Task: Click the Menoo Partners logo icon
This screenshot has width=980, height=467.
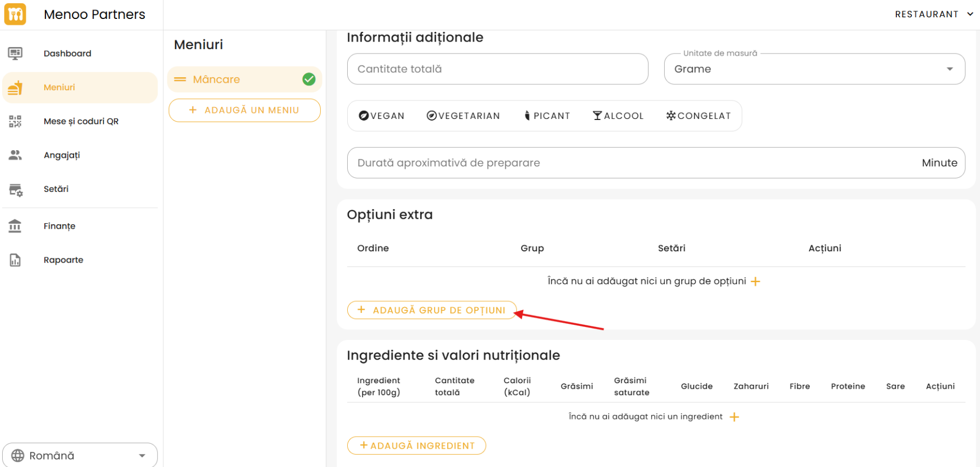Action: [15, 14]
